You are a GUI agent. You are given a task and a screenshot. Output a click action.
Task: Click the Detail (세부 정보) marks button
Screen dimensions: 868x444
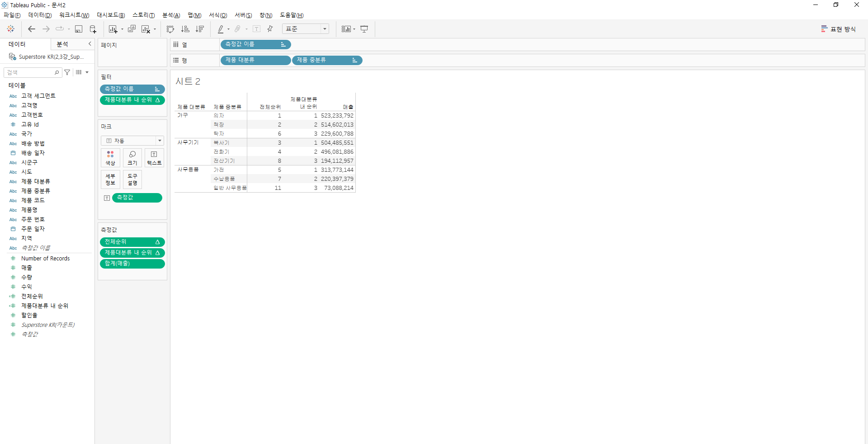[110, 179]
